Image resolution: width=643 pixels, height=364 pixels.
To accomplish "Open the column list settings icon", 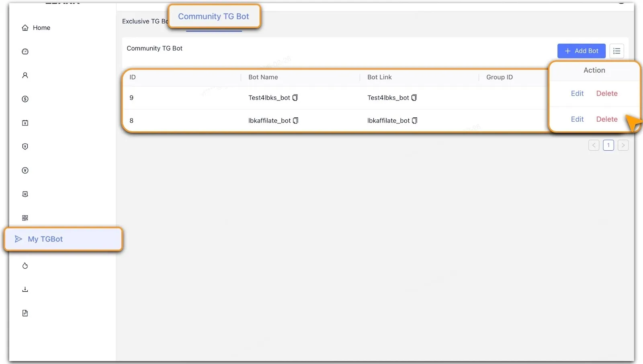I will point(616,51).
